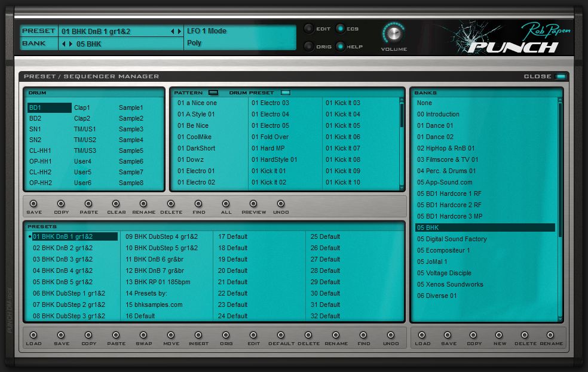Click the drum preset list scrollbar thumb

click(402, 115)
